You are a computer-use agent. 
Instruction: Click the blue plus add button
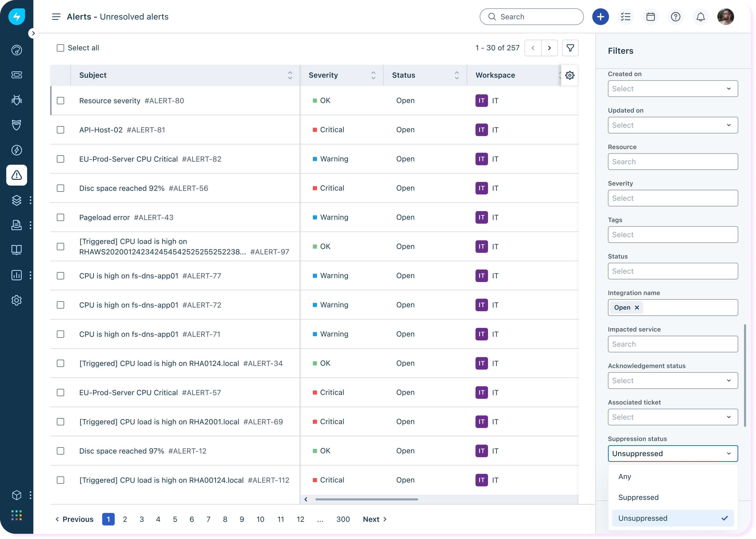[600, 17]
